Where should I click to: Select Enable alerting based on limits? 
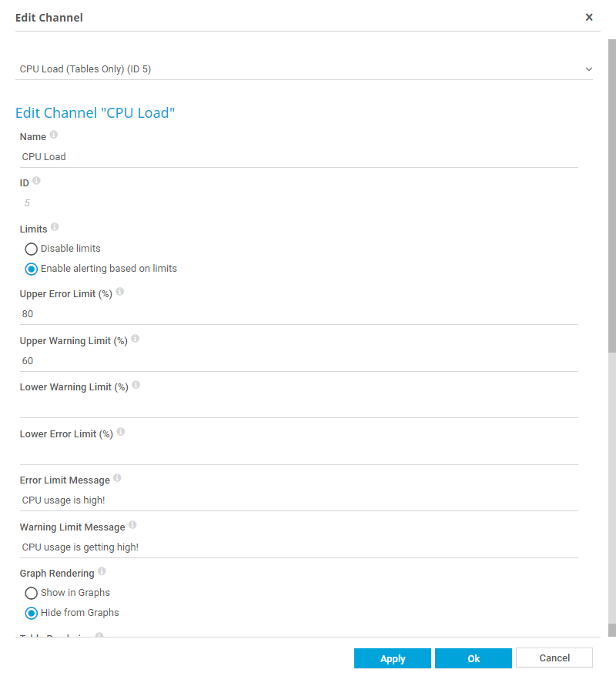(x=32, y=269)
